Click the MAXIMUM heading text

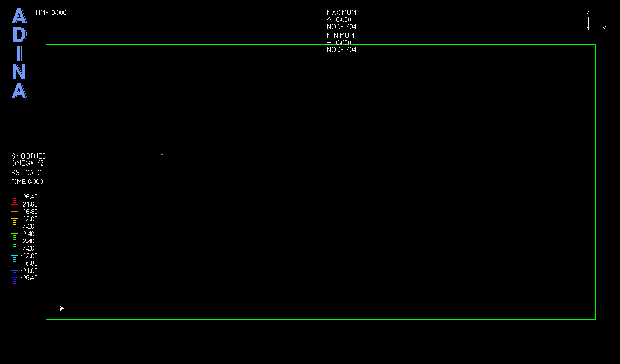[x=341, y=13]
